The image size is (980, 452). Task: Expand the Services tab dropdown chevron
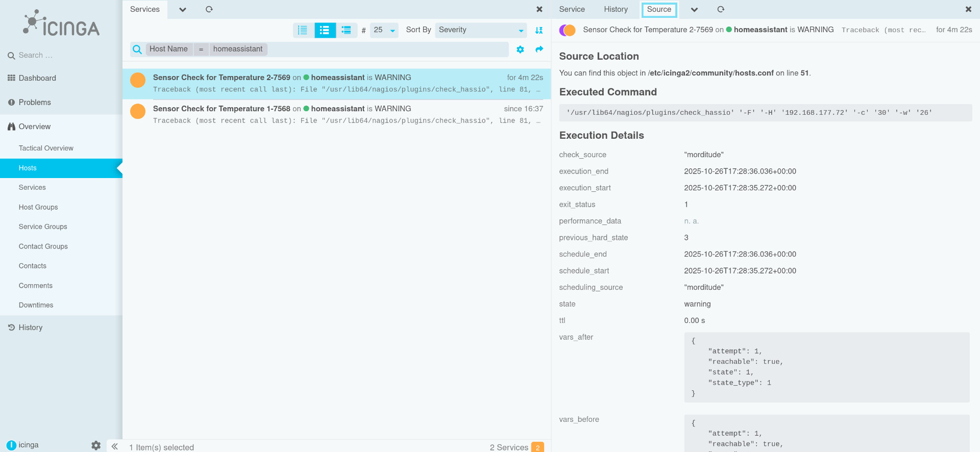(183, 9)
